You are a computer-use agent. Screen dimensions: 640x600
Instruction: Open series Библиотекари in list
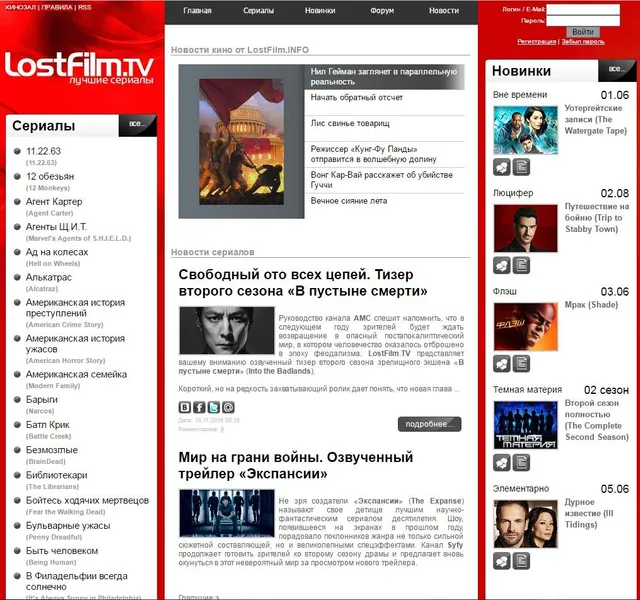(x=56, y=475)
